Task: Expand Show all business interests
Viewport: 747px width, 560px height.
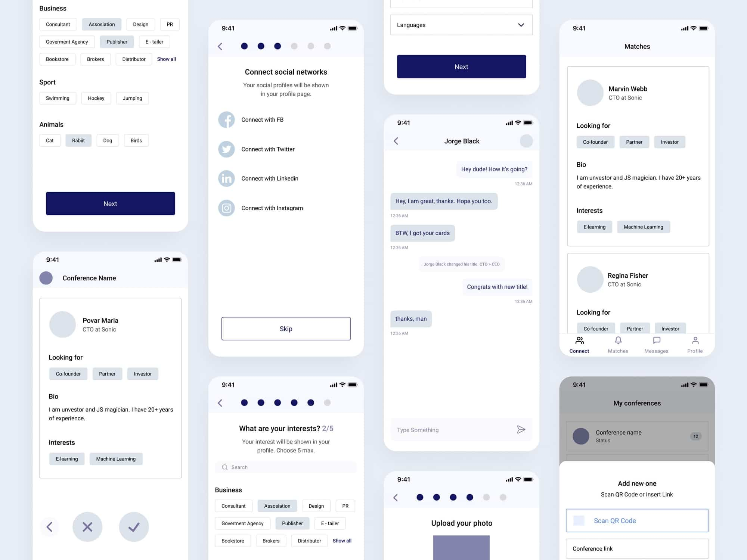Action: coord(166,59)
